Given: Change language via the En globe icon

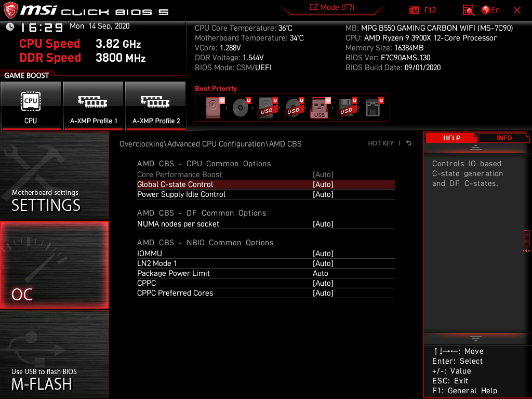Looking at the screenshot, I should (x=490, y=10).
